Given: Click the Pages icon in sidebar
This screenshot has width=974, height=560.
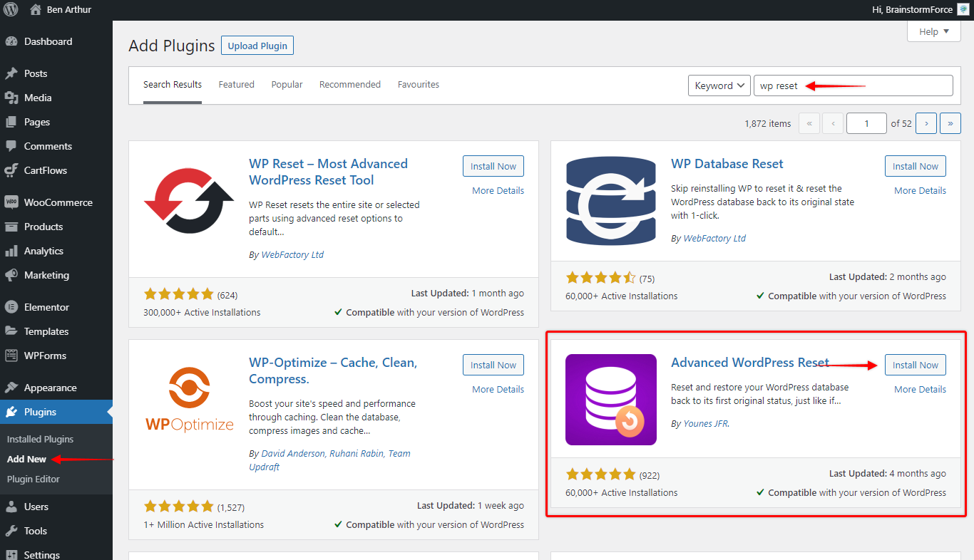Looking at the screenshot, I should click(11, 122).
